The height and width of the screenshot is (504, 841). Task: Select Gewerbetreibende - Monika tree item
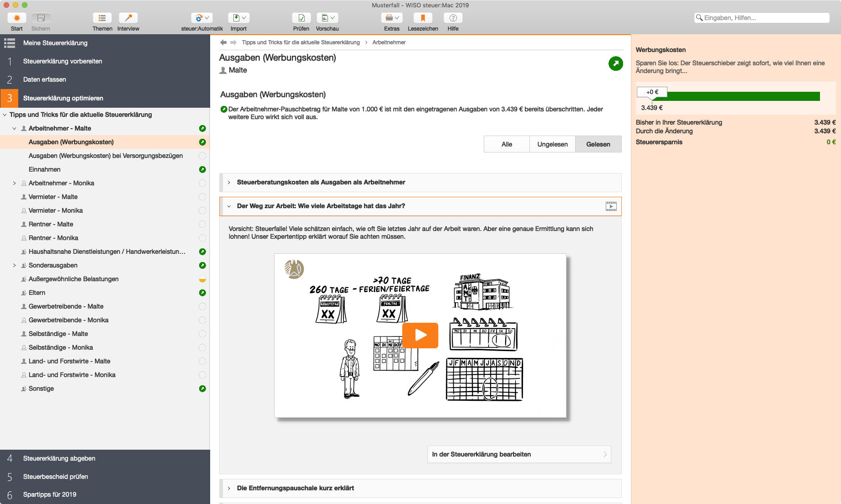(x=105, y=320)
